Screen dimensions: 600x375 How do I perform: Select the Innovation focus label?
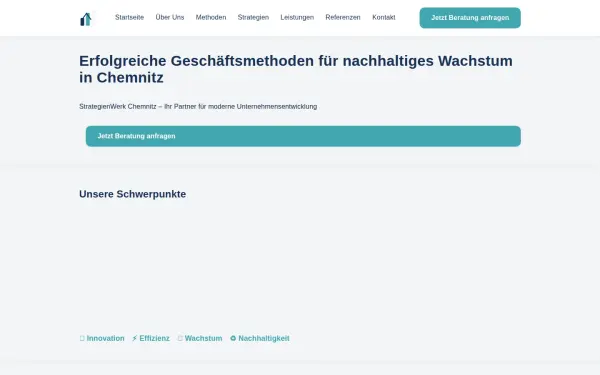click(105, 338)
